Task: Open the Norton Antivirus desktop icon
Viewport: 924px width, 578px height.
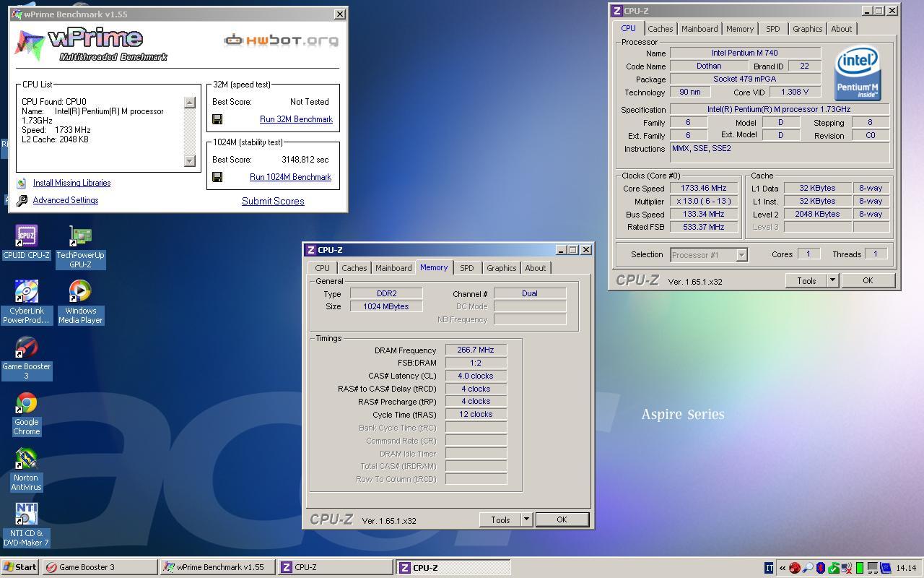Action: click(26, 469)
